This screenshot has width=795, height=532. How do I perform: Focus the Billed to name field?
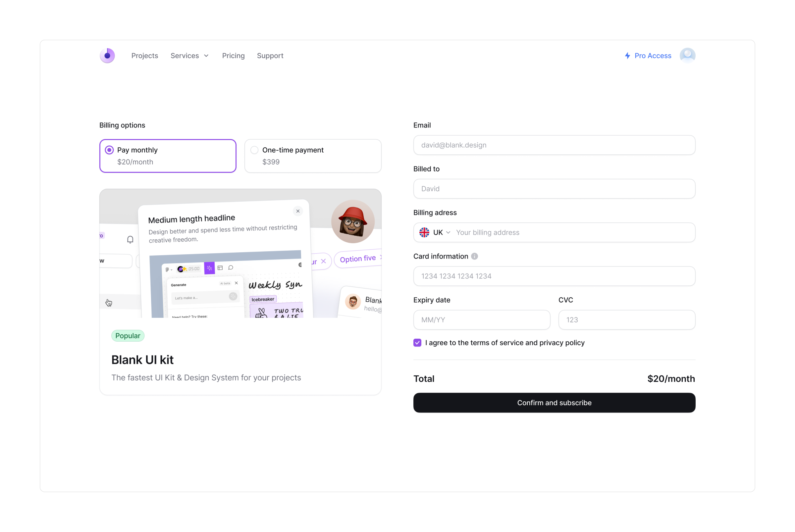click(554, 189)
